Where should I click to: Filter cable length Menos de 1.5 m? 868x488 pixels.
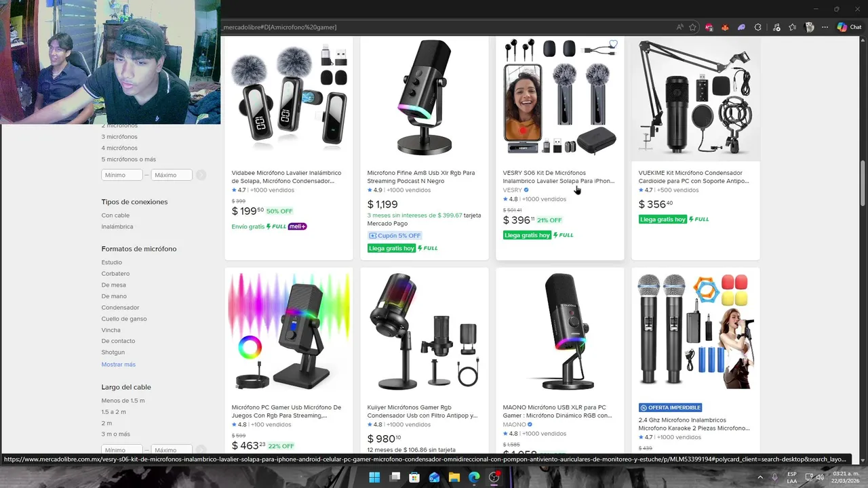click(x=123, y=401)
